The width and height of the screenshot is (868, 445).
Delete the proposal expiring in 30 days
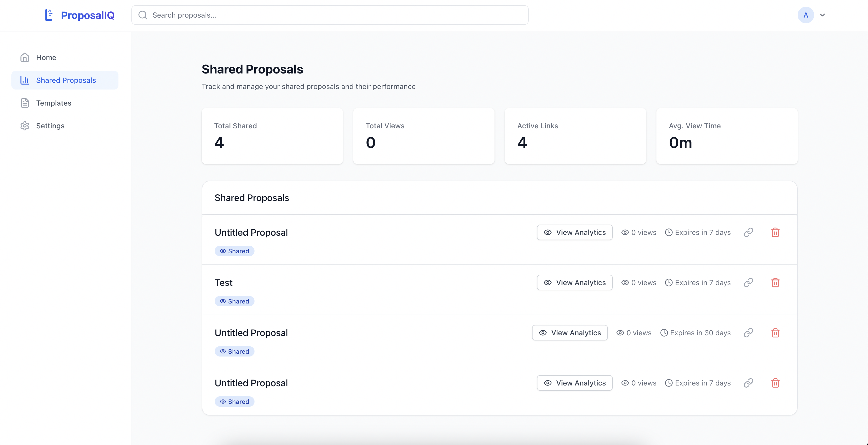click(775, 333)
